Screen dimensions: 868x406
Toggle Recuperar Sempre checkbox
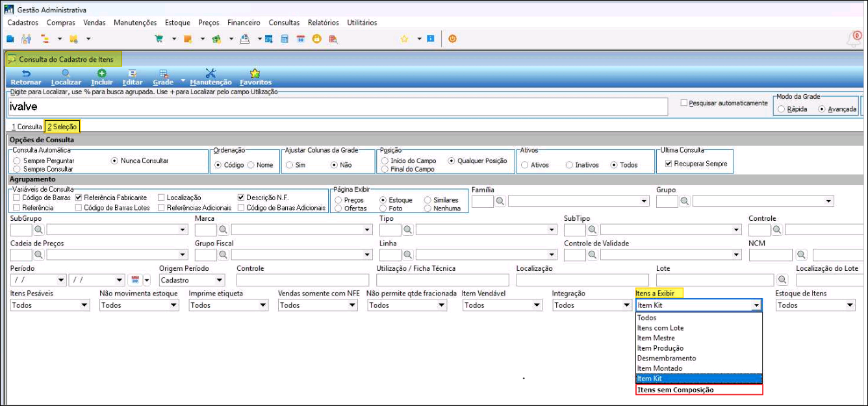(669, 164)
